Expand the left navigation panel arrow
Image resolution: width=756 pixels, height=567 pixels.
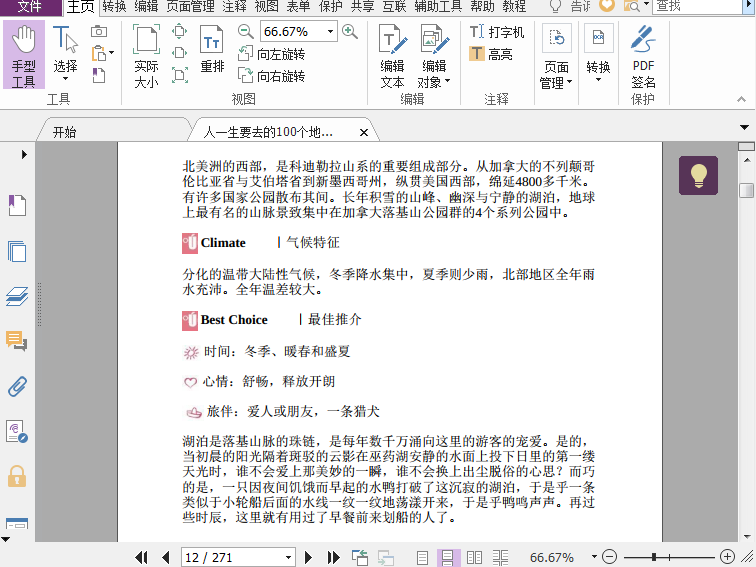coord(24,154)
